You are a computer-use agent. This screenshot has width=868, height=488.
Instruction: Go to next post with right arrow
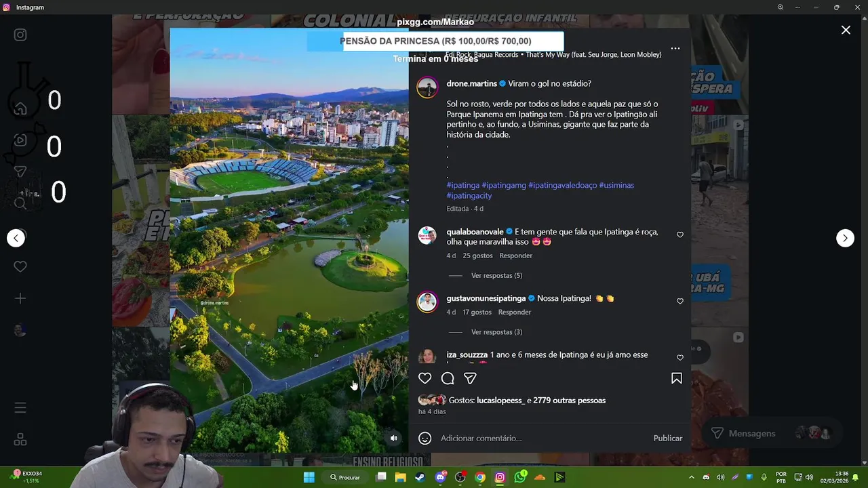coord(845,238)
